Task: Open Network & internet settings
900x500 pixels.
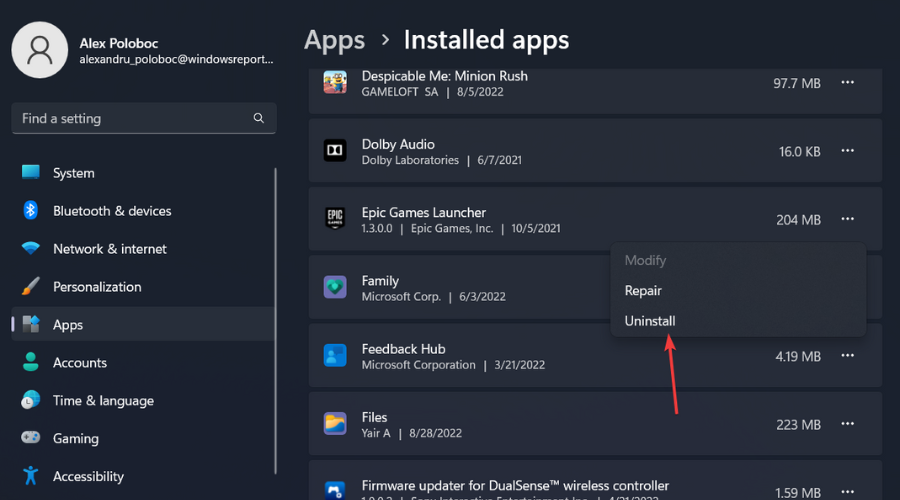Action: click(143, 249)
